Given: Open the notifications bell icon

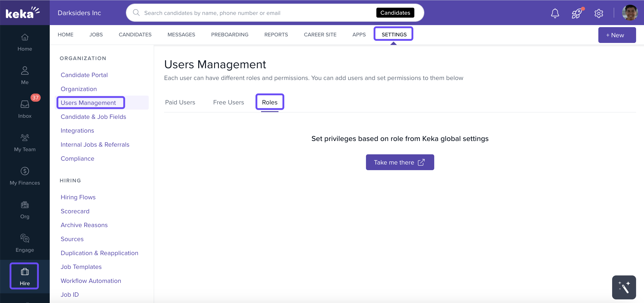Looking at the screenshot, I should (x=555, y=13).
